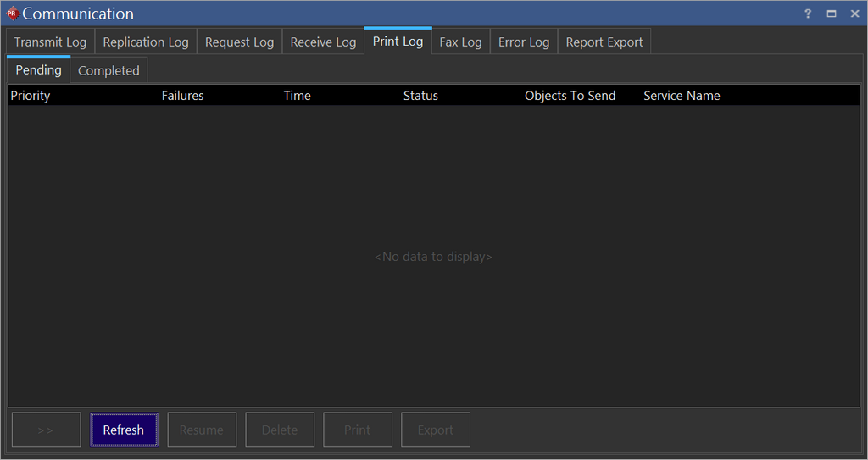Image resolution: width=868 pixels, height=460 pixels.
Task: Close the Communication window
Action: tap(854, 14)
